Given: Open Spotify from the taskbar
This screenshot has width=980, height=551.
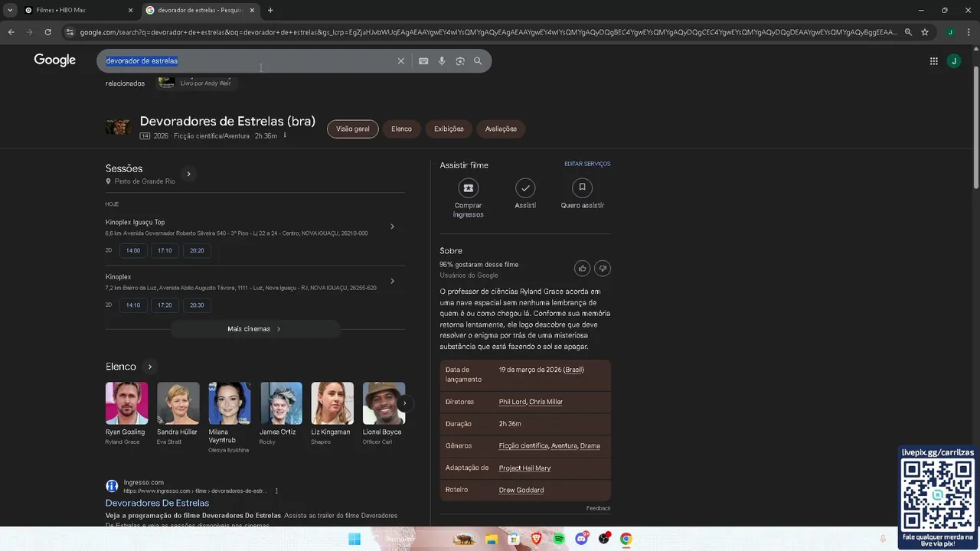Looking at the screenshot, I should [559, 540].
